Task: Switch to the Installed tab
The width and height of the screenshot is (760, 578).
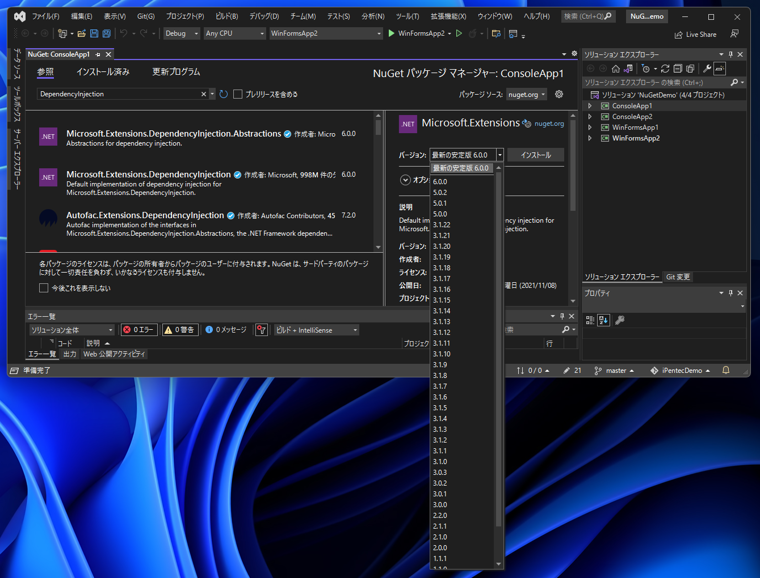Action: point(103,72)
